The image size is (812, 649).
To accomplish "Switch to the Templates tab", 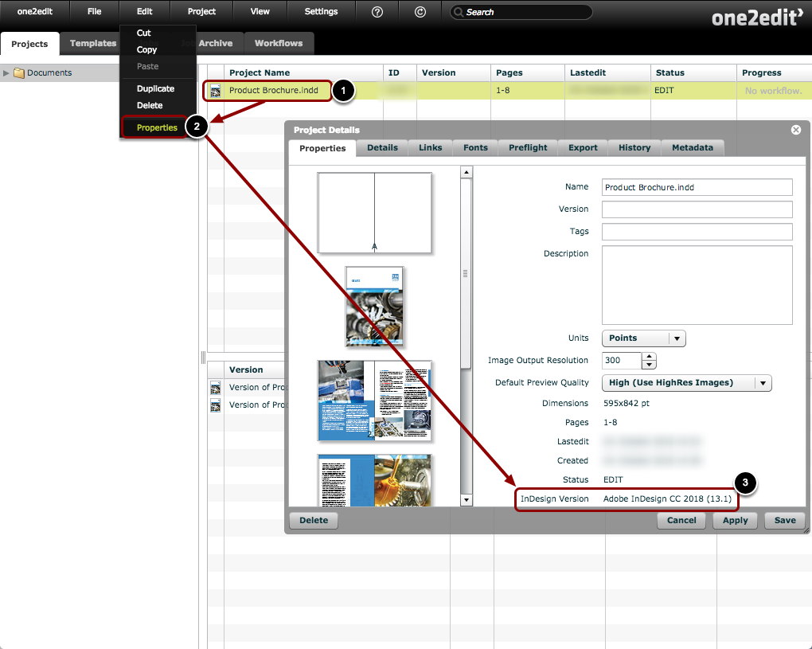I will tap(93, 44).
